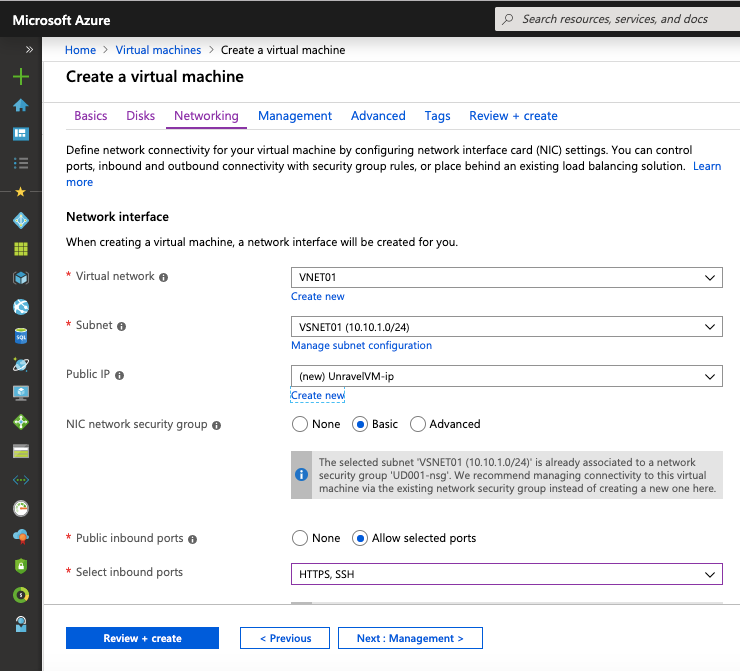Select None for NIC network security group

point(300,424)
